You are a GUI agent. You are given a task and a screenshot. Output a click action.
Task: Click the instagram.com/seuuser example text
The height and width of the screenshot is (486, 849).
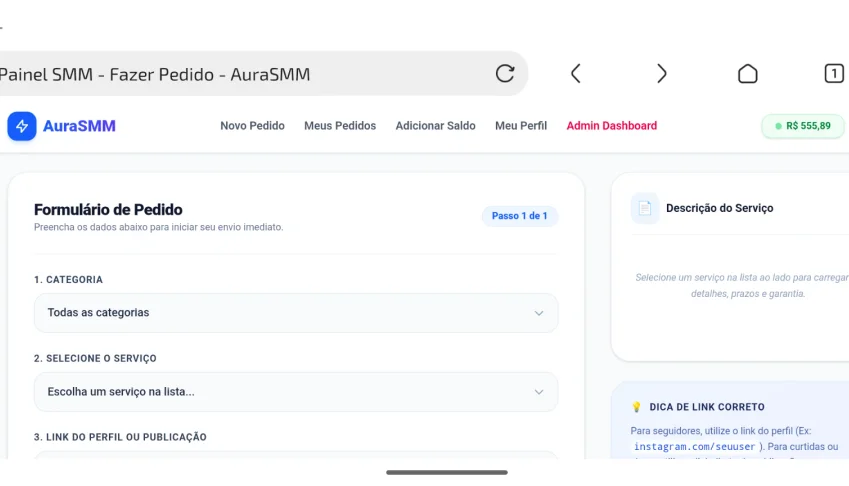[x=694, y=447]
